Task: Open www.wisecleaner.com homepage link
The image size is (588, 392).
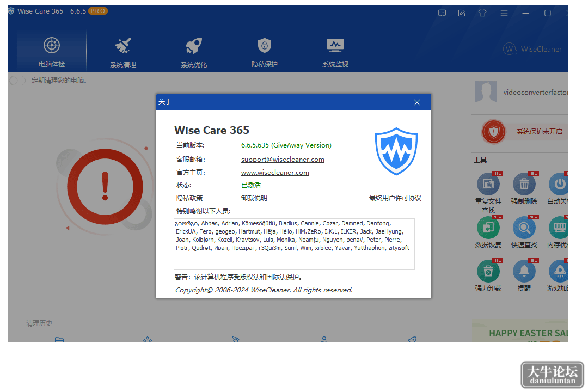Action: coord(275,173)
